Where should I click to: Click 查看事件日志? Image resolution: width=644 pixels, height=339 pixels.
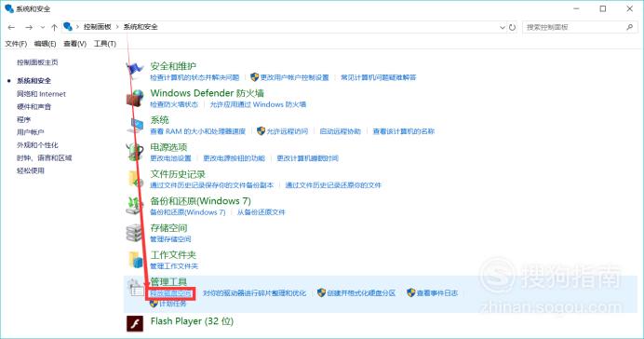pyautogui.click(x=437, y=293)
